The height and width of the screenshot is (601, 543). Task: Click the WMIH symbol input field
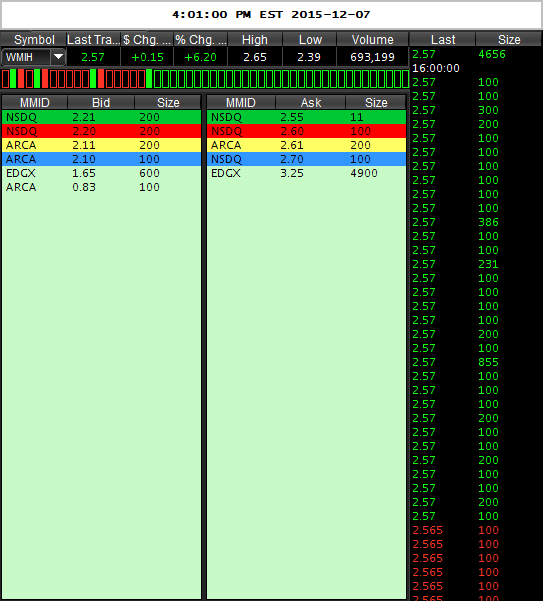26,57
